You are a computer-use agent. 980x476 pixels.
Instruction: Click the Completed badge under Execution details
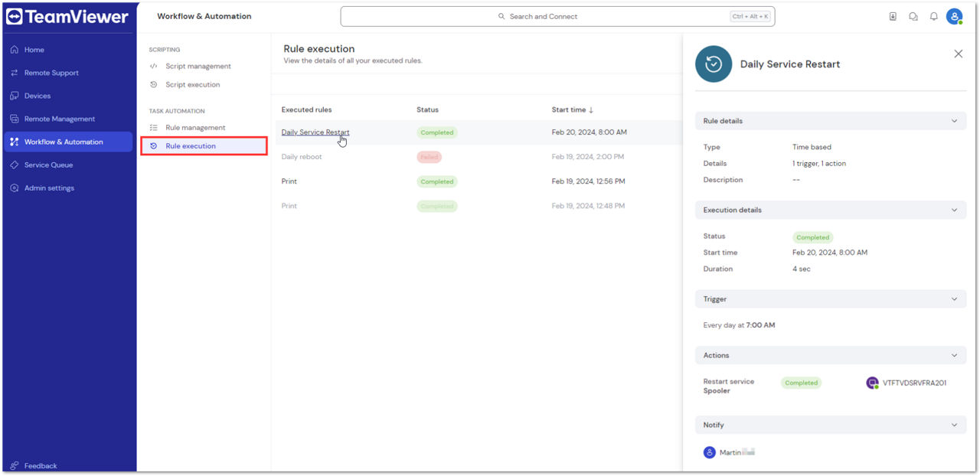coord(812,237)
